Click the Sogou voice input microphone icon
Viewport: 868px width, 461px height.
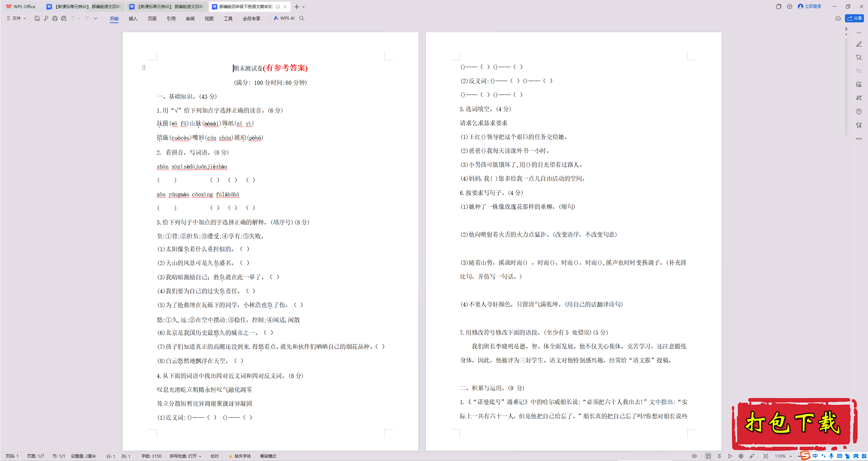click(x=831, y=456)
